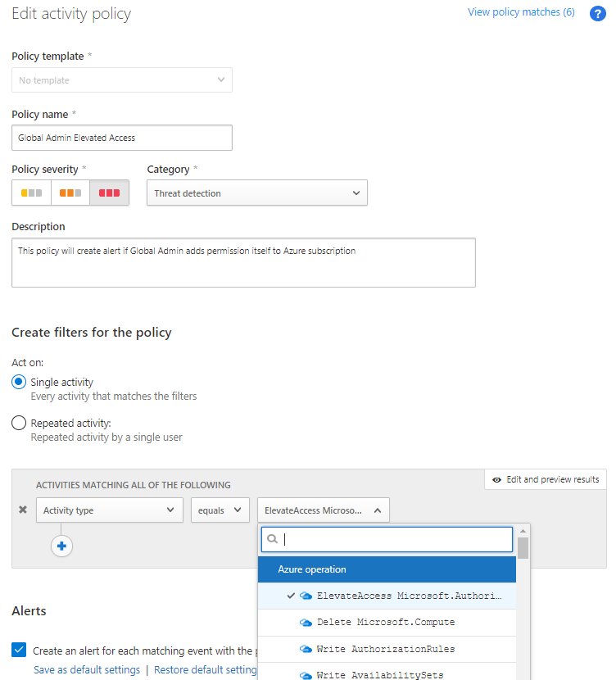616x680 pixels.
Task: Click cloud icon beside Delete Microsoft.Compute
Action: (x=306, y=622)
